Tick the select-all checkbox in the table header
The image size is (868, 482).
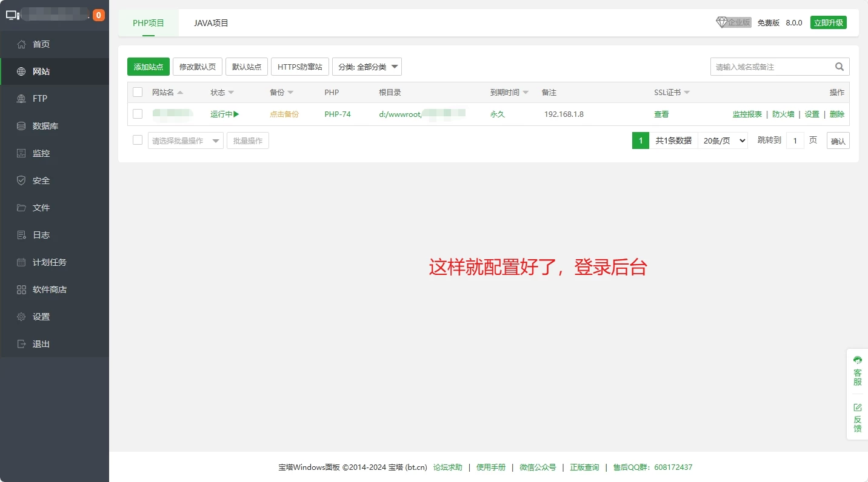click(138, 92)
